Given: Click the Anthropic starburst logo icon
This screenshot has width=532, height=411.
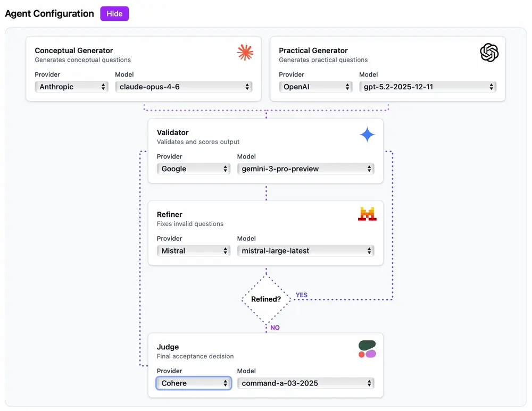Looking at the screenshot, I should click(245, 53).
